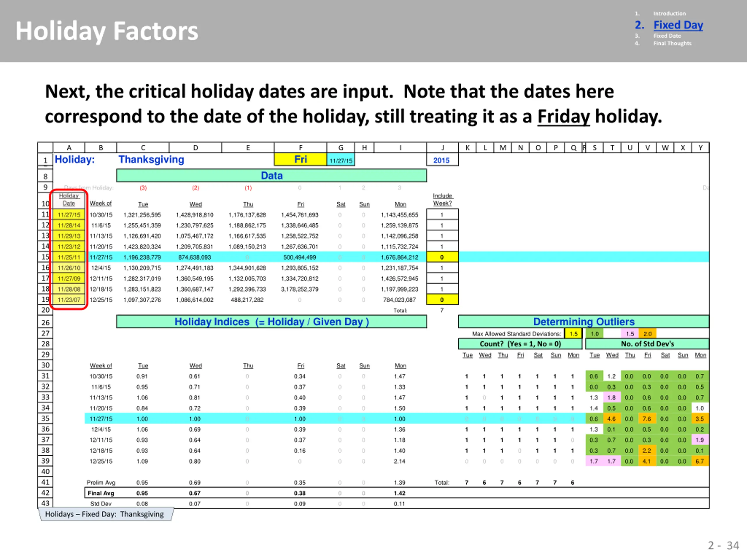This screenshot has height=560, width=747.
Task: Click the green 1.0 threshold swatch cell
Action: pyautogui.click(x=594, y=333)
